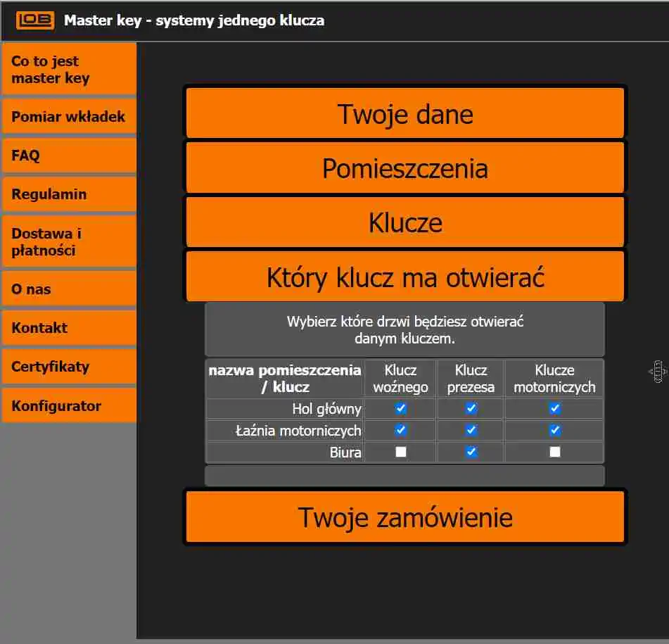Select Konfigurator in the sidebar
669x644 pixels.
tap(69, 405)
